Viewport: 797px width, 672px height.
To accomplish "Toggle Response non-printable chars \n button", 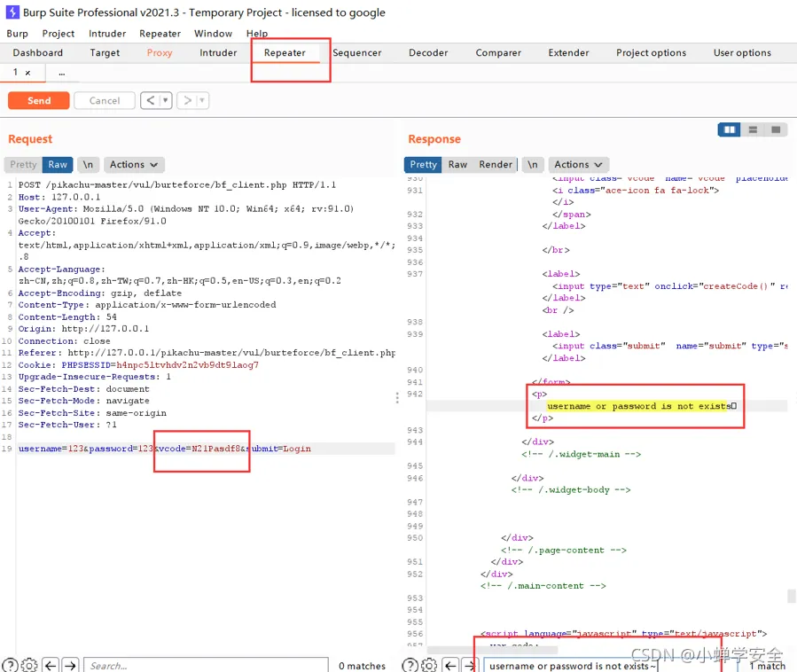I will coord(532,164).
